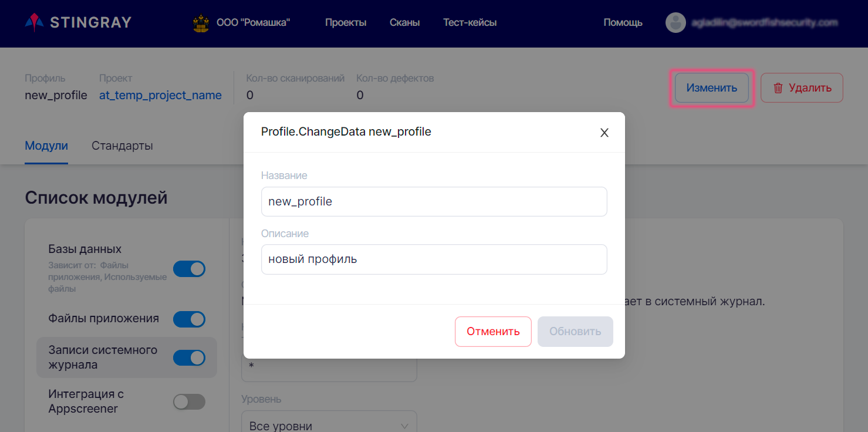Click the Изменить button
The width and height of the screenshot is (868, 432).
coord(712,88)
